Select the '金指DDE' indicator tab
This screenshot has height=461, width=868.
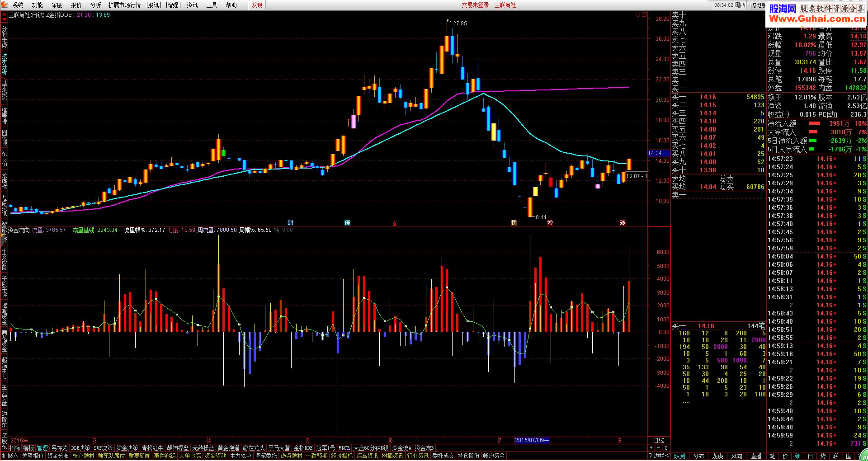[303, 448]
